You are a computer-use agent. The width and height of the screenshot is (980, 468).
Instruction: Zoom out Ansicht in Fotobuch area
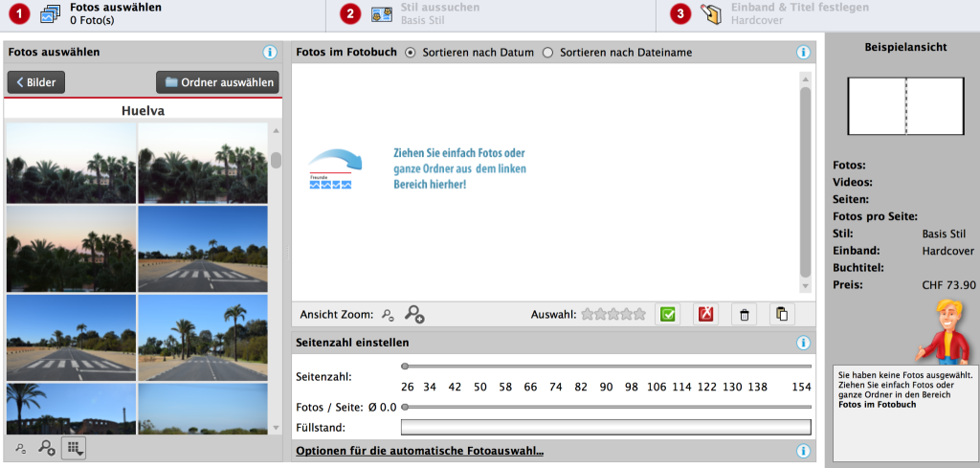[x=389, y=314]
